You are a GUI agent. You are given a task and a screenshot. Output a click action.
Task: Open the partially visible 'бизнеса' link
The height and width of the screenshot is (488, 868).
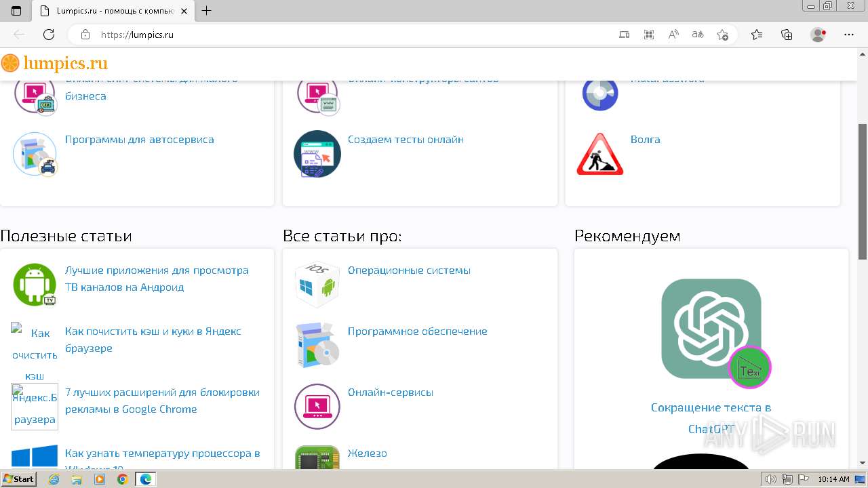(x=85, y=96)
